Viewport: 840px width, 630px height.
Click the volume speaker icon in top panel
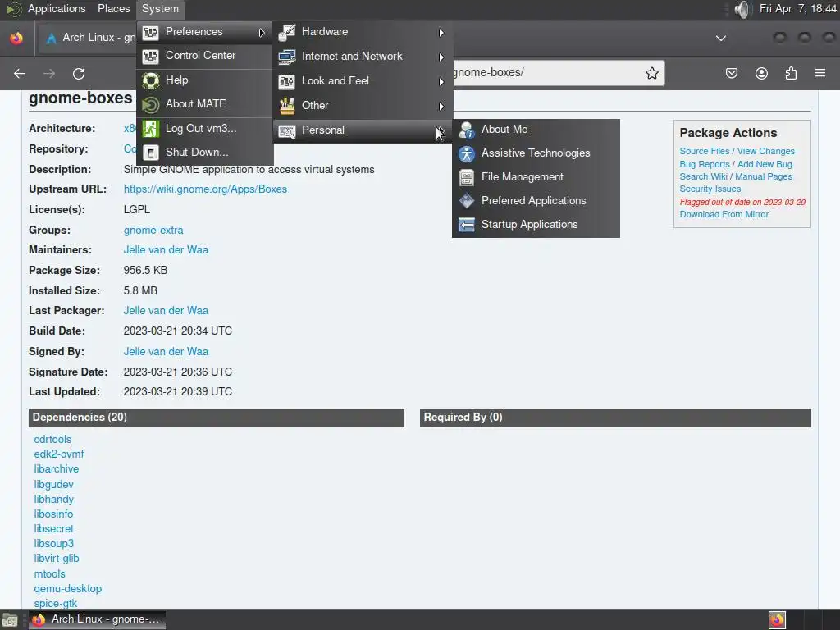click(x=743, y=9)
